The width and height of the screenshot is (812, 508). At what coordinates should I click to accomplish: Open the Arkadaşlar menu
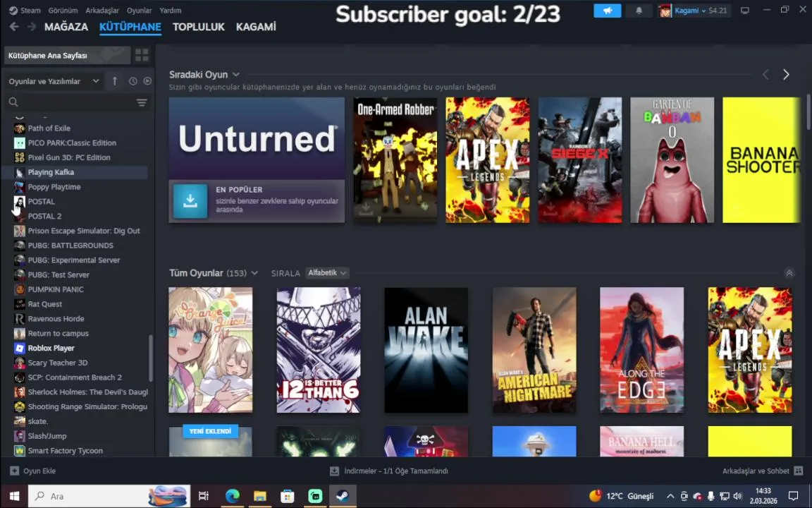tap(102, 11)
